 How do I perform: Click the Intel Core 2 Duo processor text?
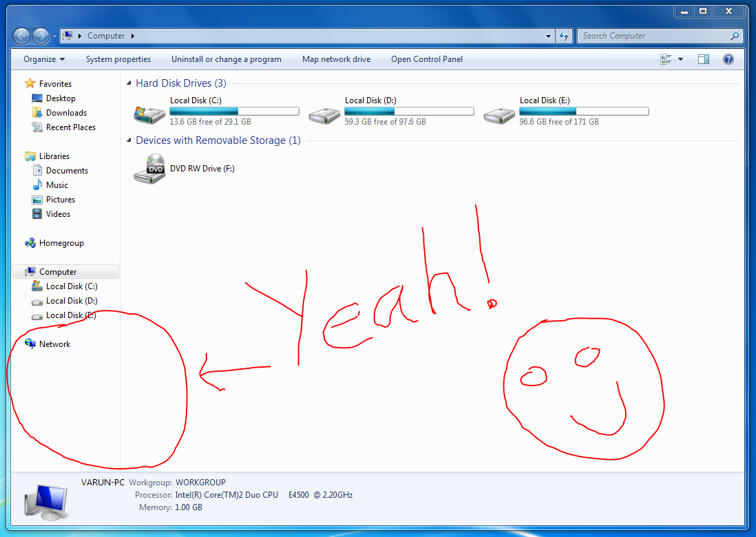[264, 494]
